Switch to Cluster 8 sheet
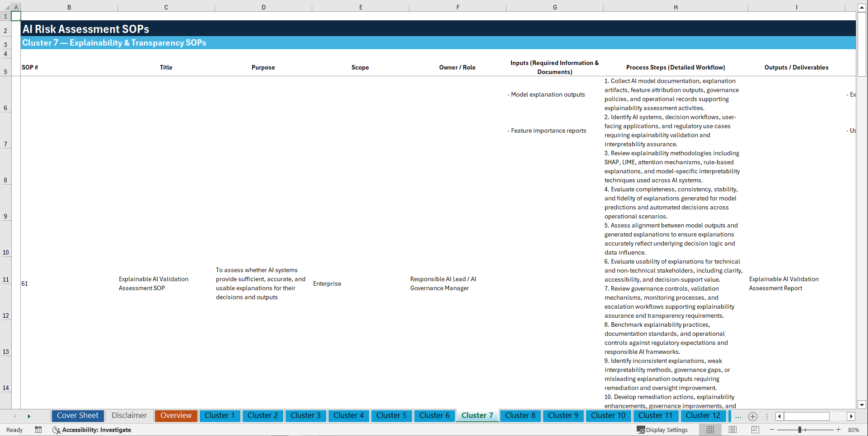868x436 pixels. coord(520,416)
